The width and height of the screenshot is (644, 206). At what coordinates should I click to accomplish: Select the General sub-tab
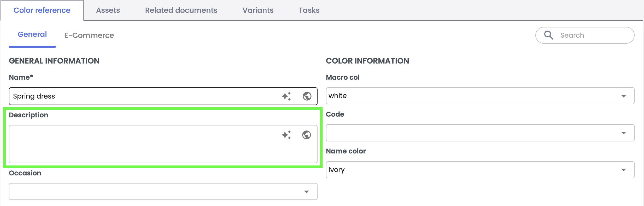point(32,35)
